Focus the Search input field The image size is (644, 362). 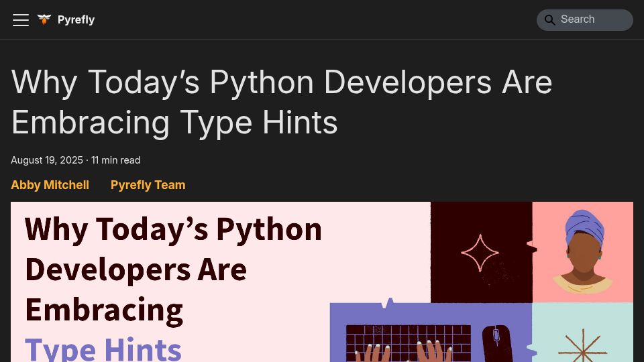click(x=585, y=19)
